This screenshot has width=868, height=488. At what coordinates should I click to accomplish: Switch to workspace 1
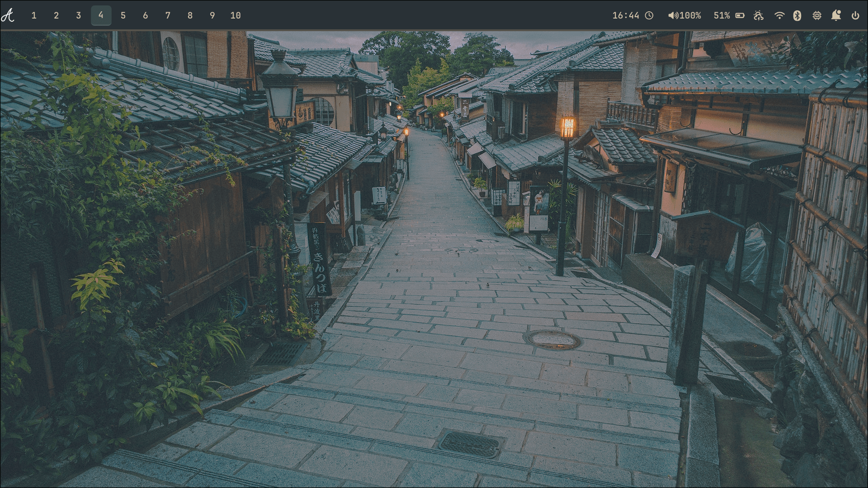tap(34, 15)
